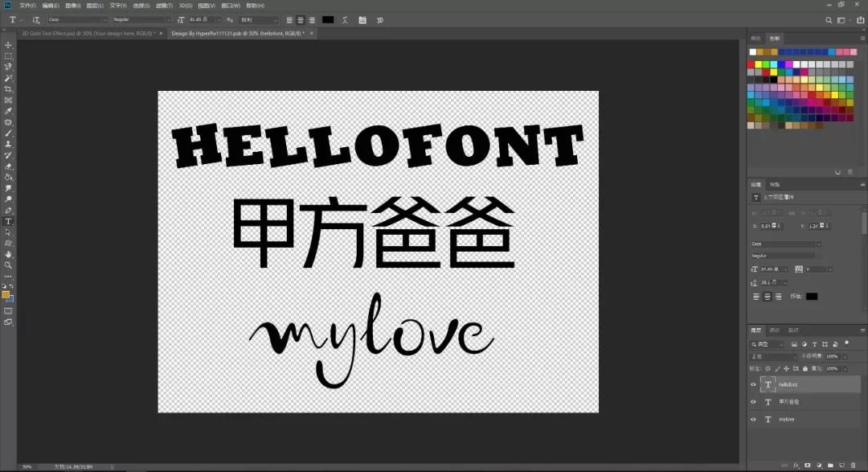Open the blend mode dropdown in Layers panel
This screenshot has width=868, height=472.
coord(773,356)
